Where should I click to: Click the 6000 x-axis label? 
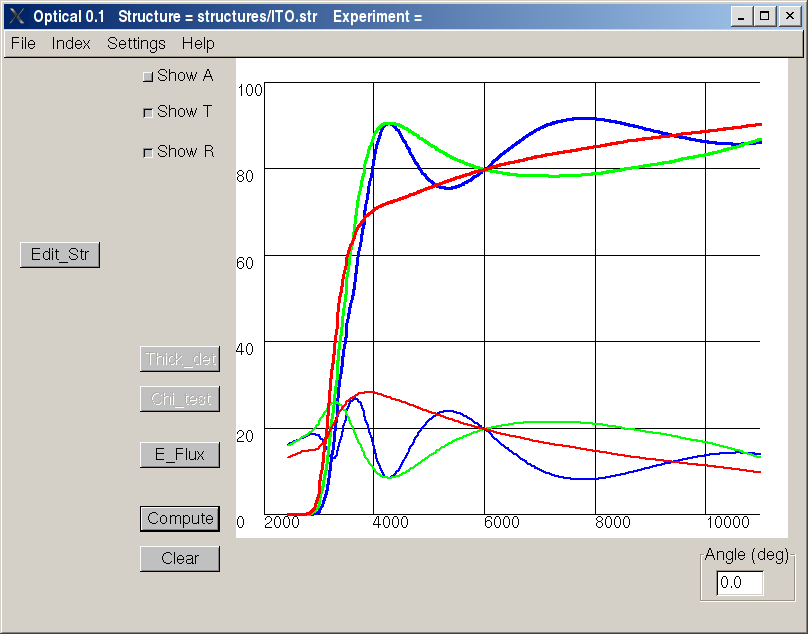[x=502, y=523]
